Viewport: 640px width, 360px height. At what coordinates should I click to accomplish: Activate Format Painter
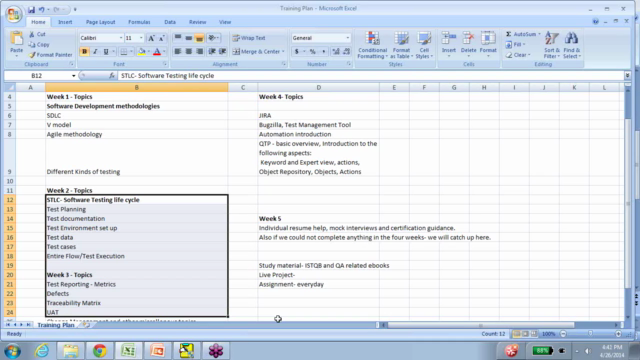(x=51, y=55)
